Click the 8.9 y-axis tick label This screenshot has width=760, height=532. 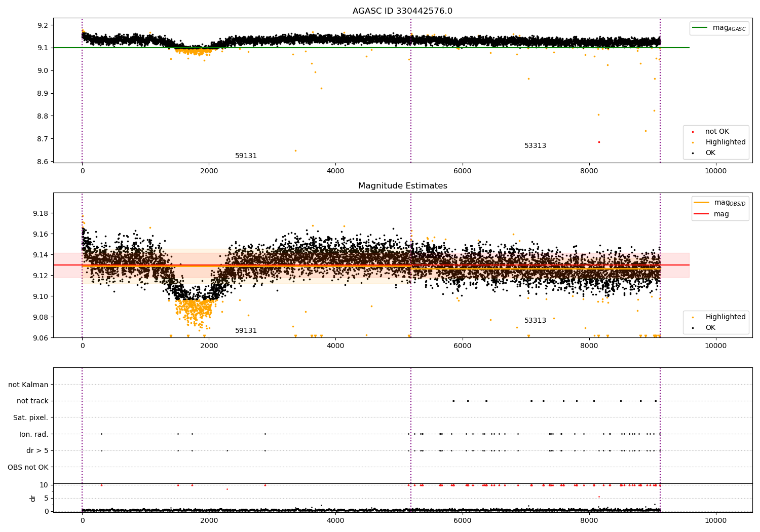click(x=43, y=94)
